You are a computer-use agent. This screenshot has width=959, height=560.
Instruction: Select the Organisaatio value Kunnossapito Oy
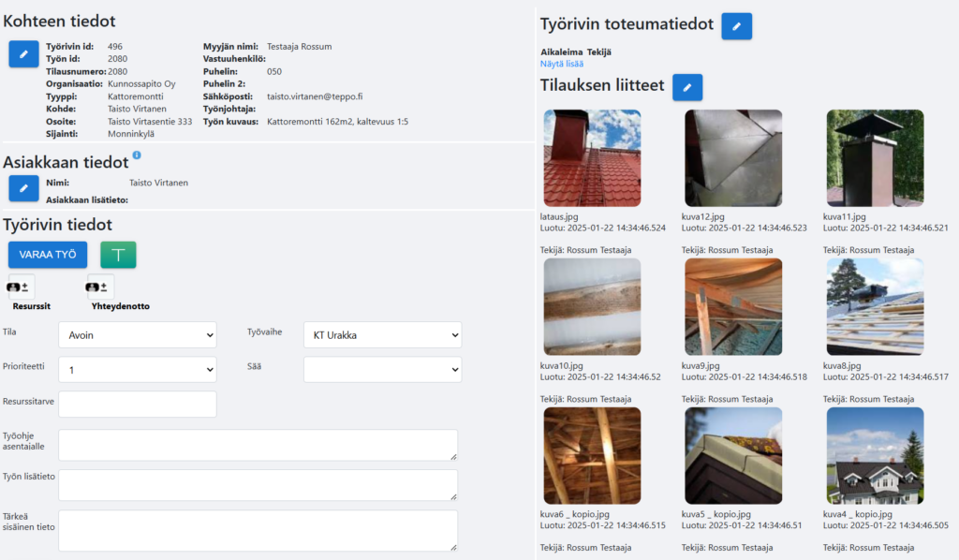(142, 83)
